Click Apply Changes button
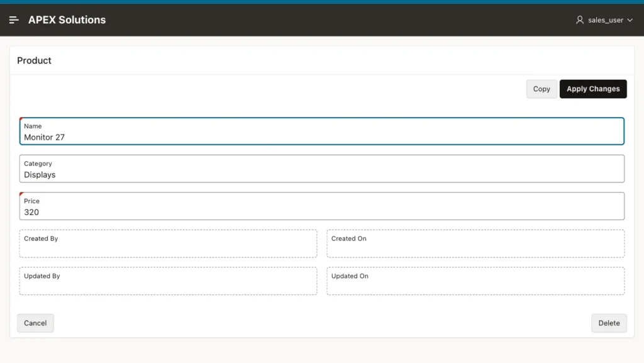Image resolution: width=644 pixels, height=363 pixels. [x=593, y=89]
